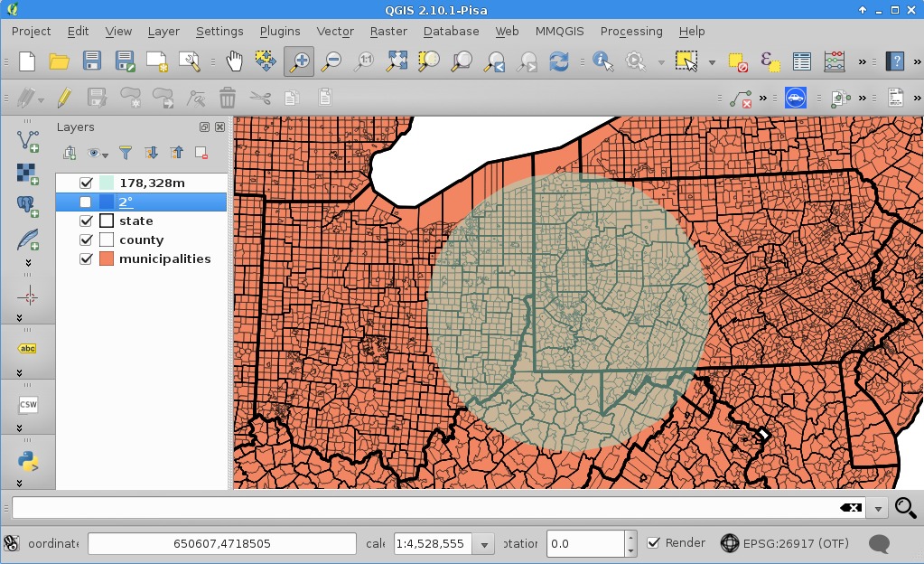Activate the Identify Features tool
The image size is (924, 564).
click(602, 61)
